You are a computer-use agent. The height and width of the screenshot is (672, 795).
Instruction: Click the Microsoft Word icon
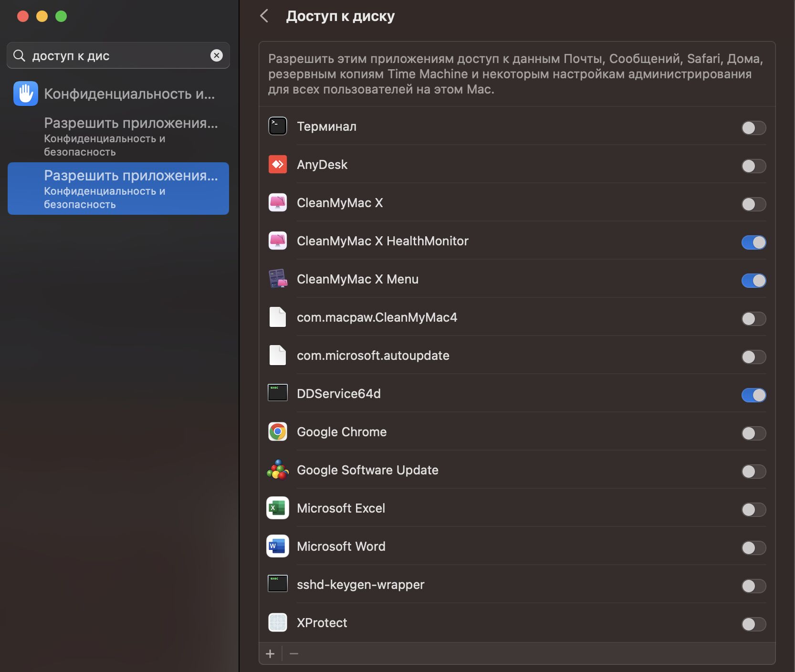(277, 546)
